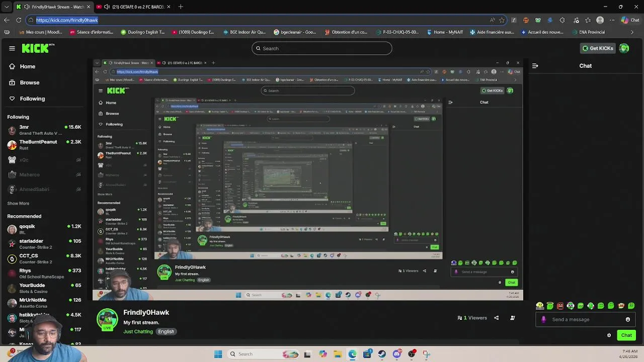Open the tab list dropdown arrow
Screen dimensions: 644x362
[6, 7]
